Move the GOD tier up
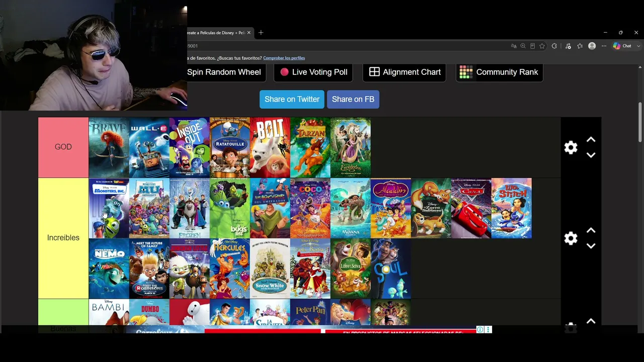The width and height of the screenshot is (644, 362). [591, 140]
